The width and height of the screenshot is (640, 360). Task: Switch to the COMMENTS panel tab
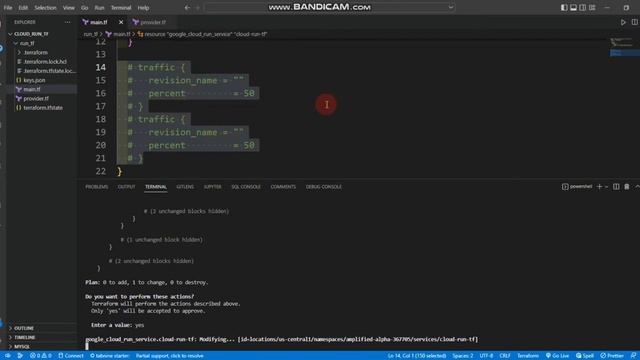[283, 187]
